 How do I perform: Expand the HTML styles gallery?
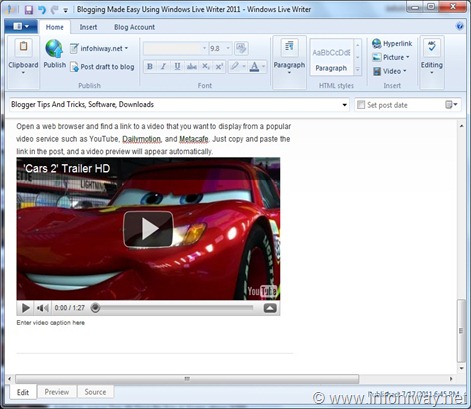[x=357, y=70]
